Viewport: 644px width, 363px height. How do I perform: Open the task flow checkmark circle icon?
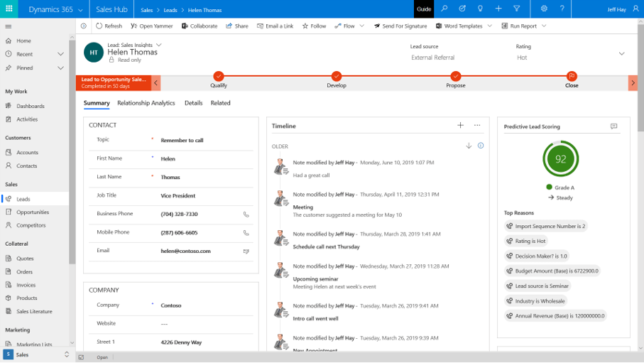coord(462,9)
